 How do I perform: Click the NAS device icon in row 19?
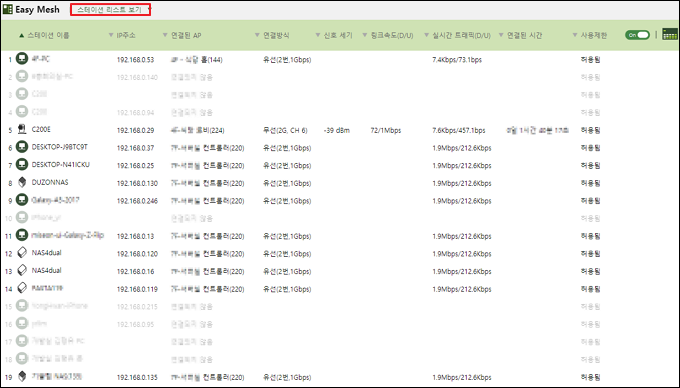coord(22,376)
